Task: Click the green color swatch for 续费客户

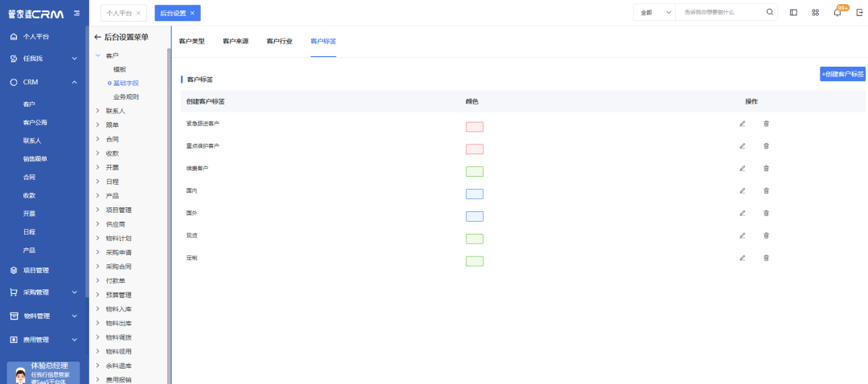Action: pyautogui.click(x=474, y=171)
